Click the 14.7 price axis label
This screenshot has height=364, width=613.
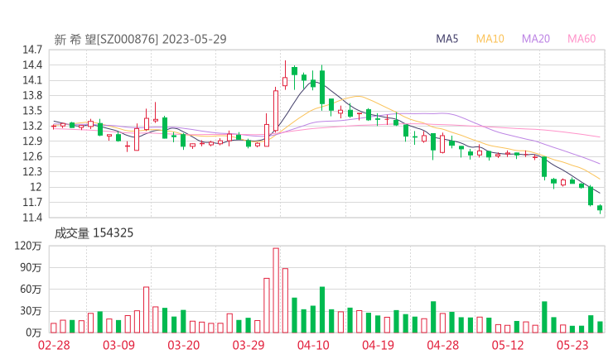tap(32, 50)
